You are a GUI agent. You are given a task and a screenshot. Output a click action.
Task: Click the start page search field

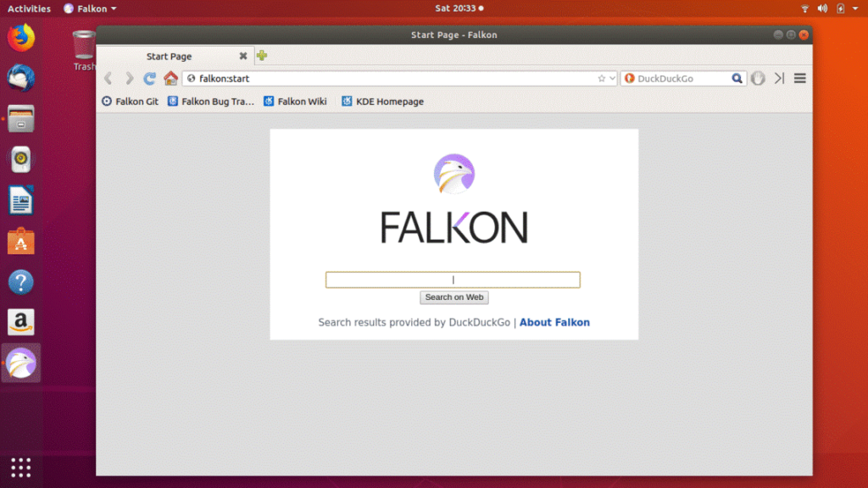(453, 280)
